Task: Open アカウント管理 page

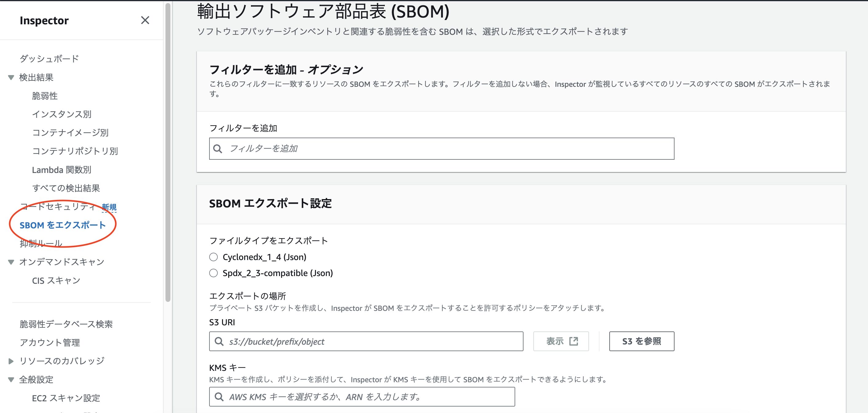Action: click(x=50, y=343)
